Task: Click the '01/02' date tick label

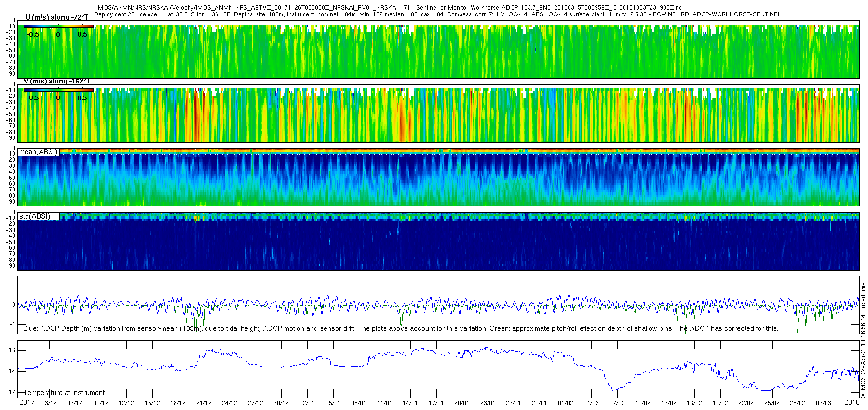Action: click(566, 403)
